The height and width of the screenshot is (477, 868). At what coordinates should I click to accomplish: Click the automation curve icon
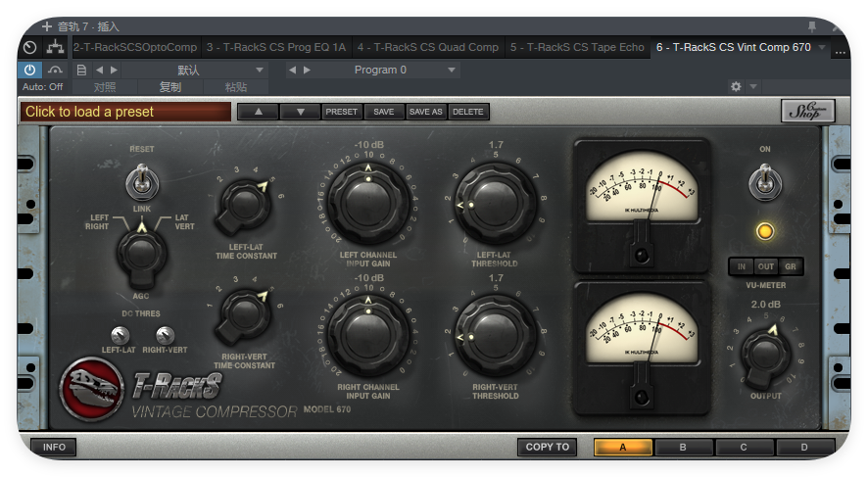(55, 70)
